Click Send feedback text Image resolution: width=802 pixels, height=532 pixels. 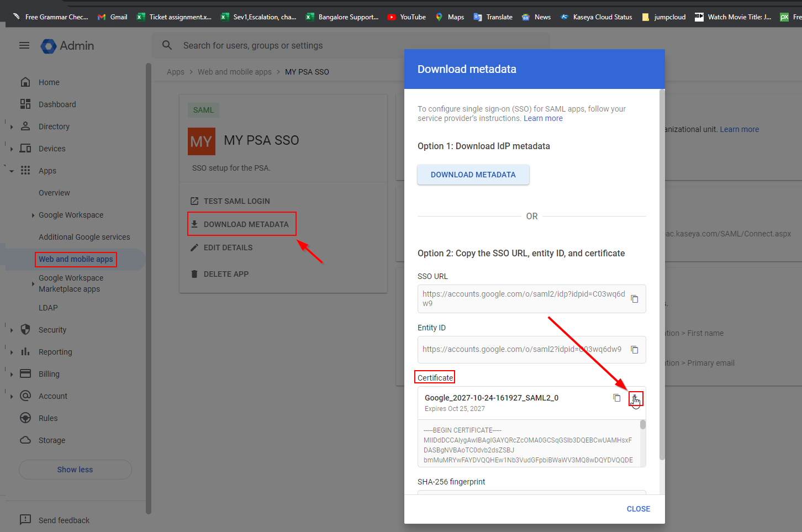(x=64, y=520)
